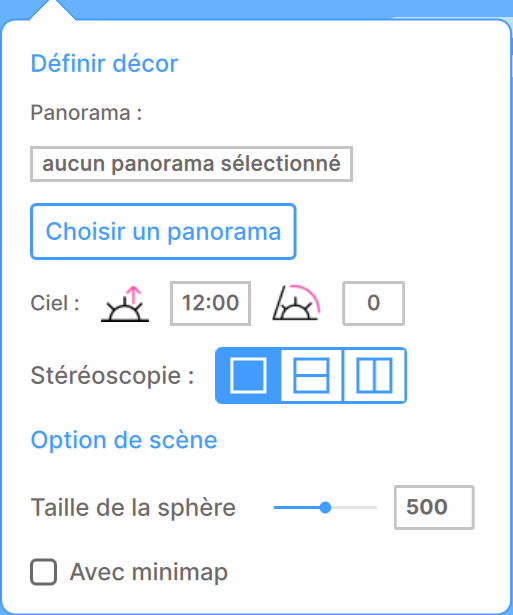The width and height of the screenshot is (513, 615).
Task: Click the Taille de la sphère slider handle
Action: (x=325, y=507)
